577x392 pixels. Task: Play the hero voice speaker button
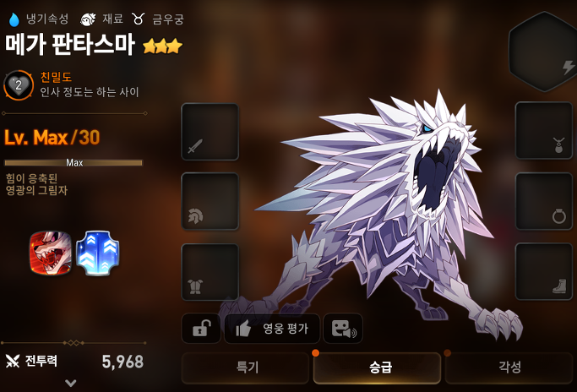pos(343,329)
